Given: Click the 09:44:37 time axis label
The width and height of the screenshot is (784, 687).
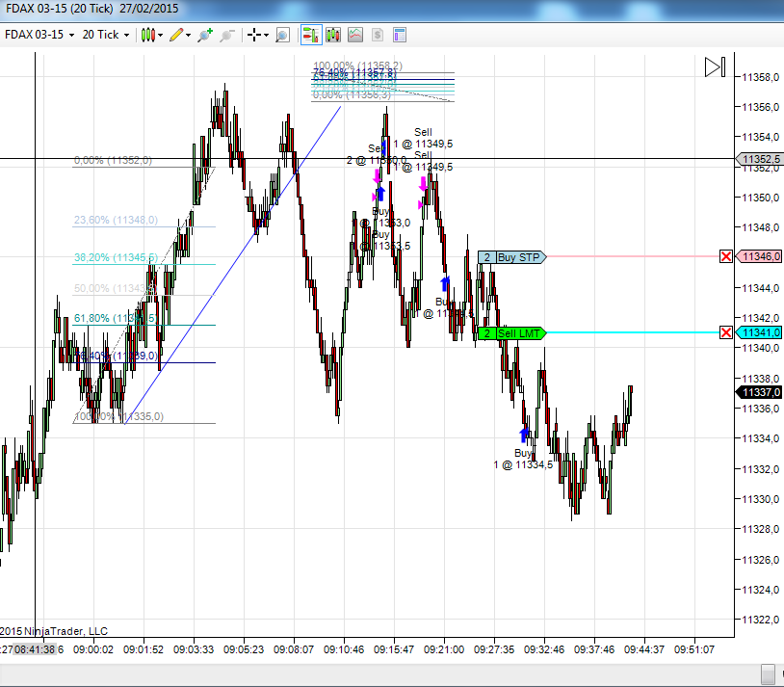Looking at the screenshot, I should [644, 649].
